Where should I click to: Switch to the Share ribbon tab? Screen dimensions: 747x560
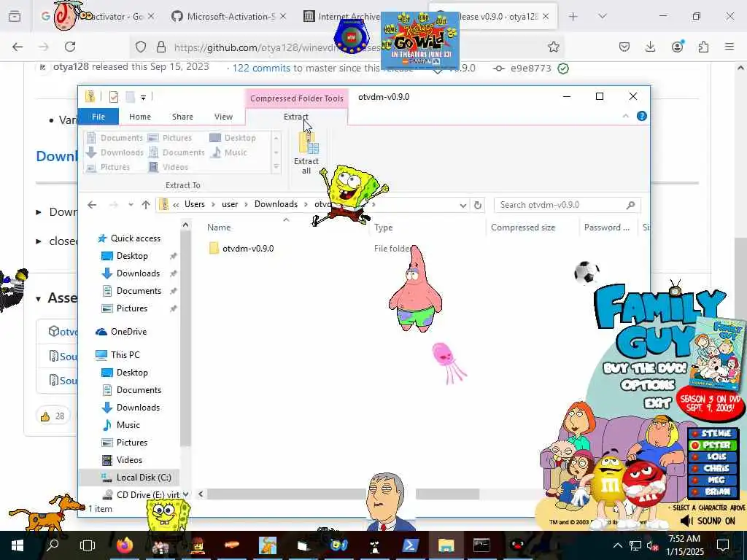(x=182, y=117)
